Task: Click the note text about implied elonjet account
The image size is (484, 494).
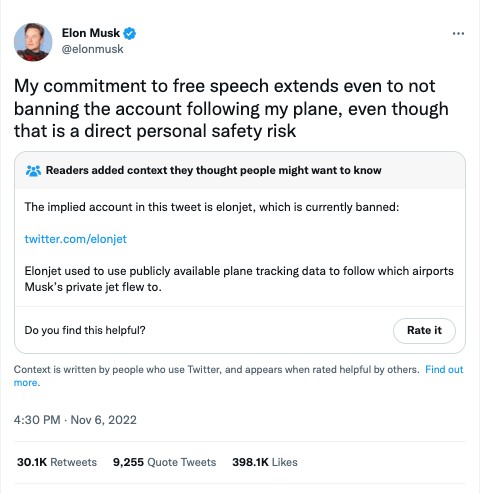Action: click(x=212, y=207)
